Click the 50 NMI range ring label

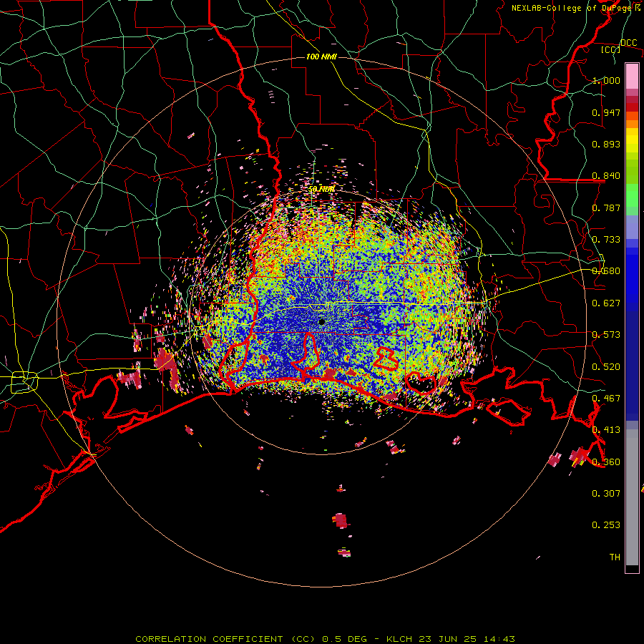(321, 189)
